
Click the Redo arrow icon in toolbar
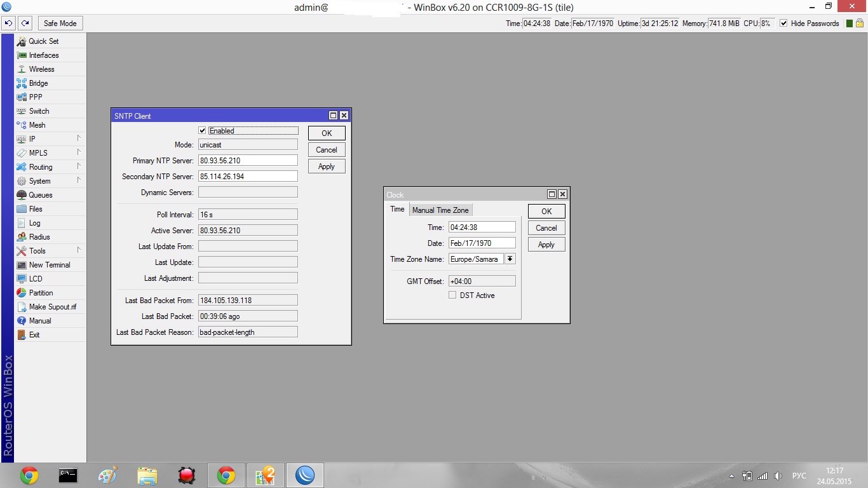click(25, 24)
